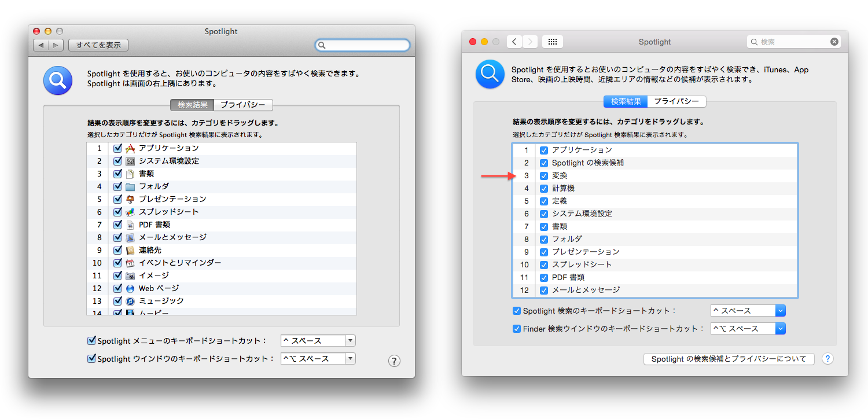
Task: Go forward using left window's forward arrow
Action: [56, 45]
